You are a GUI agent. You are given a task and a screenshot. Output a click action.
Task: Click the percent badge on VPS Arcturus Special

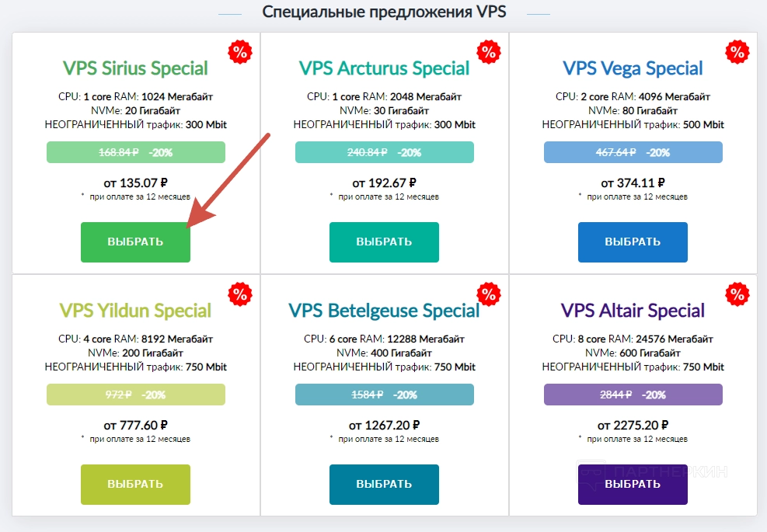click(x=489, y=52)
